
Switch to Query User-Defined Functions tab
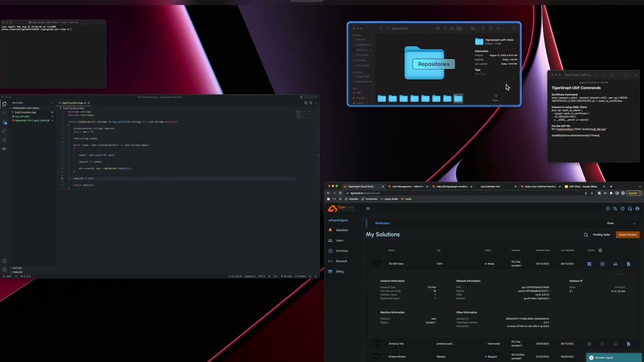coord(541,187)
